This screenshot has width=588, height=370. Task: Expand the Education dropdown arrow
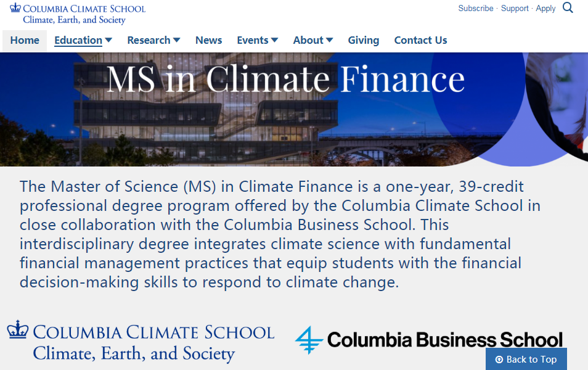[108, 40]
